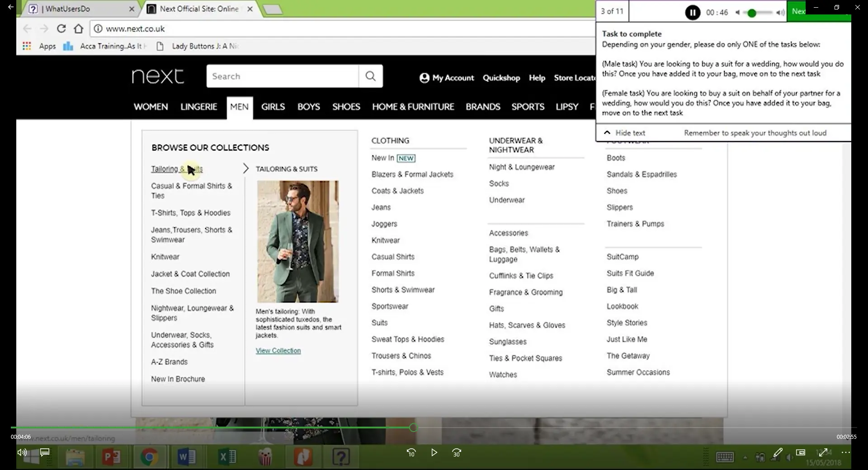Open Blazers & Formal Jackets
Viewport: 868px width, 470px height.
(412, 174)
